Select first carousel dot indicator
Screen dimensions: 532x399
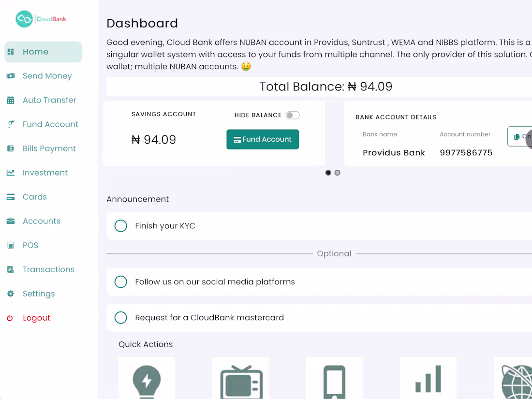tap(328, 173)
